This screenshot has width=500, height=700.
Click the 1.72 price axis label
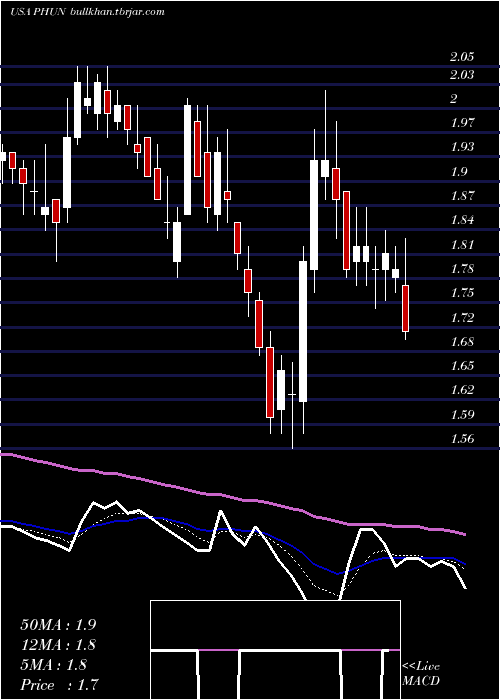pos(462,318)
